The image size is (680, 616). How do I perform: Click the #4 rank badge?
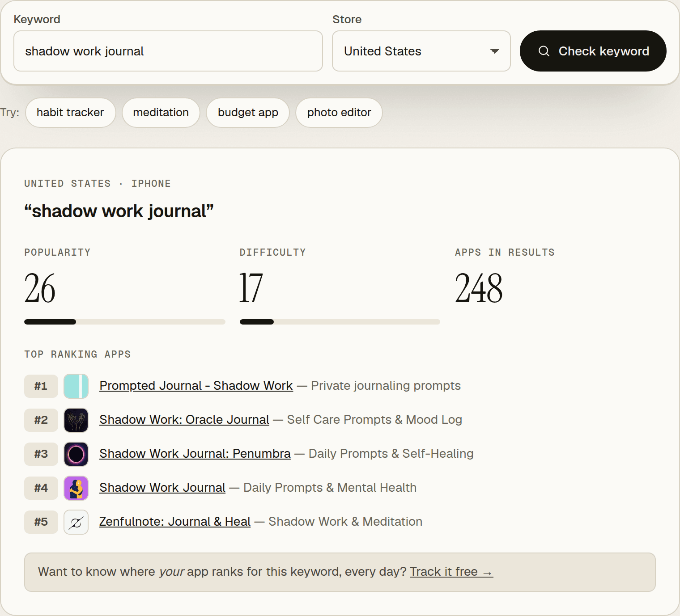(41, 488)
